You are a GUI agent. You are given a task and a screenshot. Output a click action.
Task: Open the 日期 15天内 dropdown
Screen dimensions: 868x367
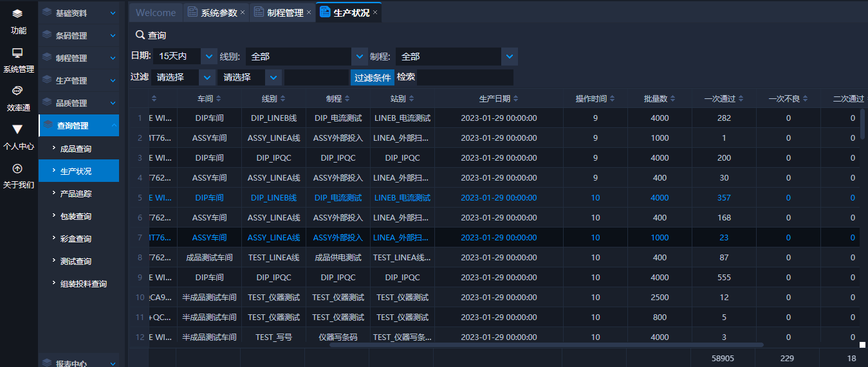[209, 57]
